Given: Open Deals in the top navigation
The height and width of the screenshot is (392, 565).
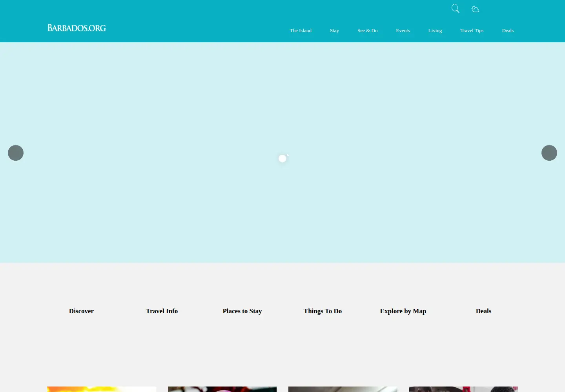Looking at the screenshot, I should pyautogui.click(x=508, y=31).
